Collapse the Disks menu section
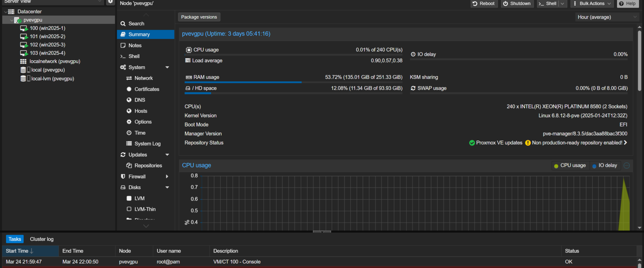The height and width of the screenshot is (268, 644). (x=167, y=188)
